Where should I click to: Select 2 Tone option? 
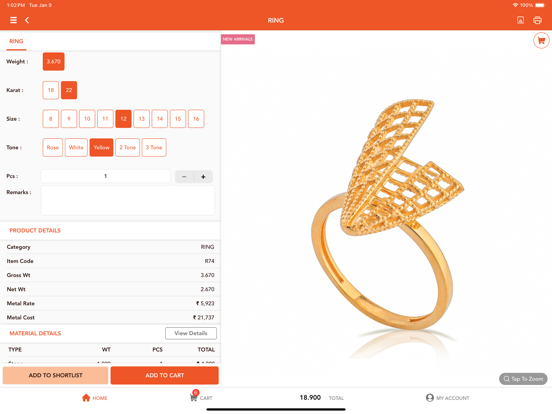pyautogui.click(x=127, y=148)
